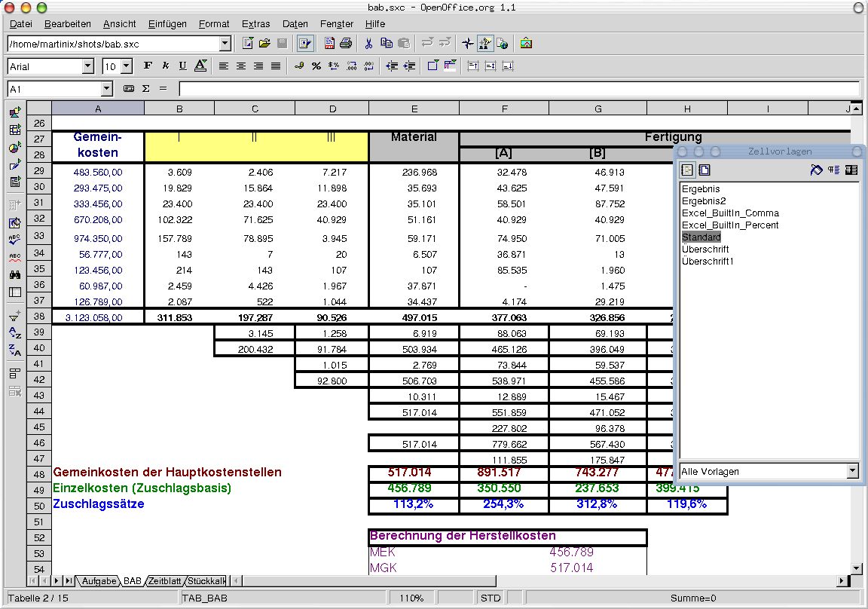Expand the font size dropdown

pos(126,66)
